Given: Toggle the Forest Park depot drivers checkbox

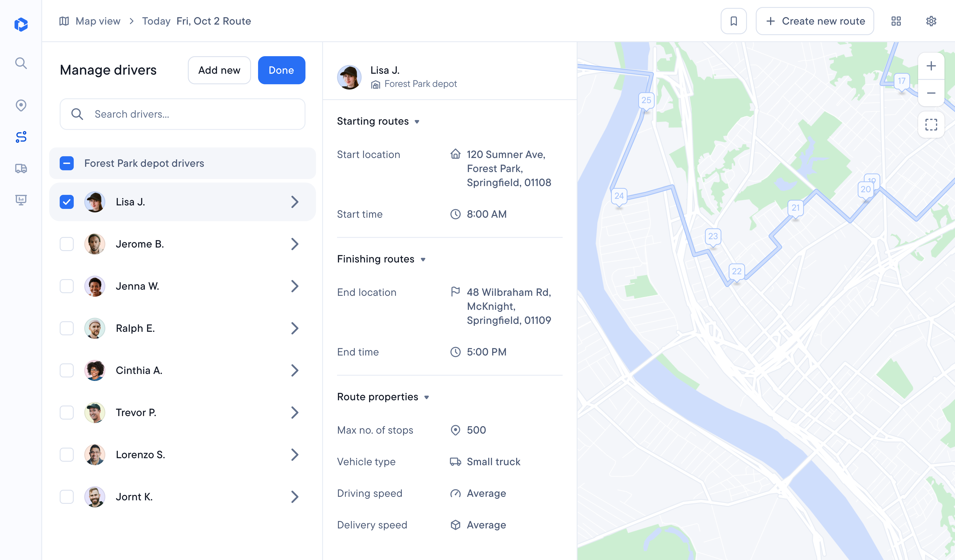Looking at the screenshot, I should (67, 163).
